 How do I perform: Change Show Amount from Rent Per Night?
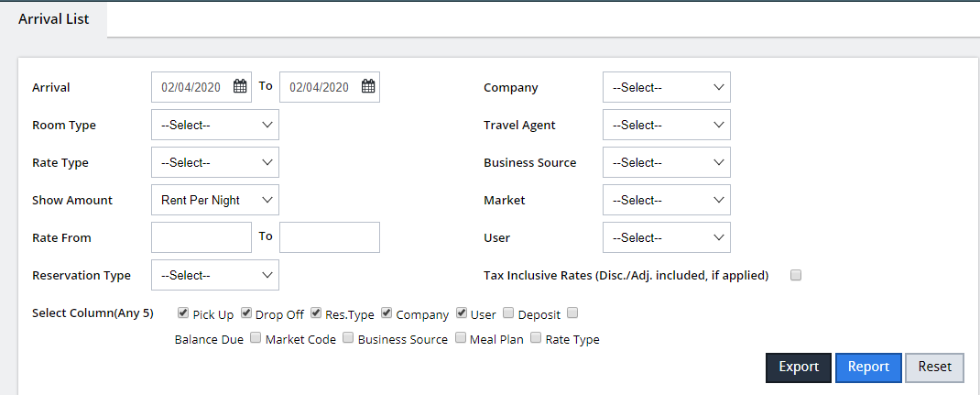point(214,200)
